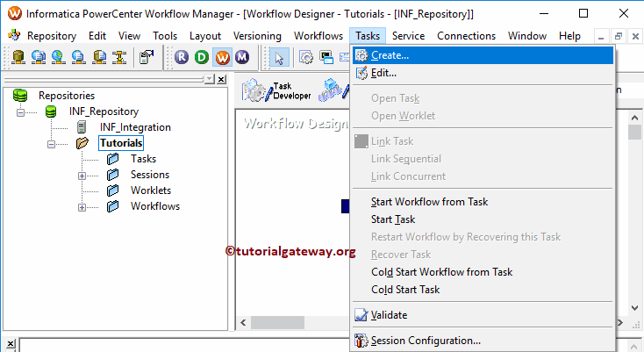Choose Create... from Tasks menu
The height and width of the screenshot is (352, 644).
click(x=483, y=55)
